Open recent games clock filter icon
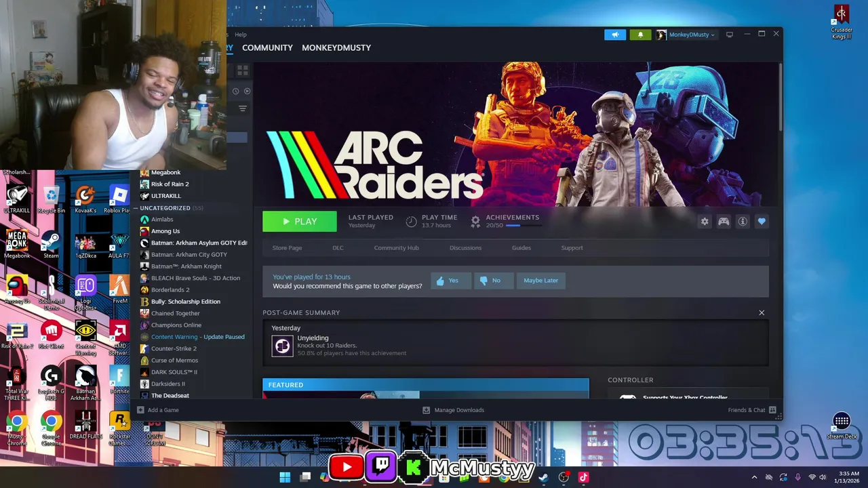Screen dimensions: 868x488 (236, 91)
